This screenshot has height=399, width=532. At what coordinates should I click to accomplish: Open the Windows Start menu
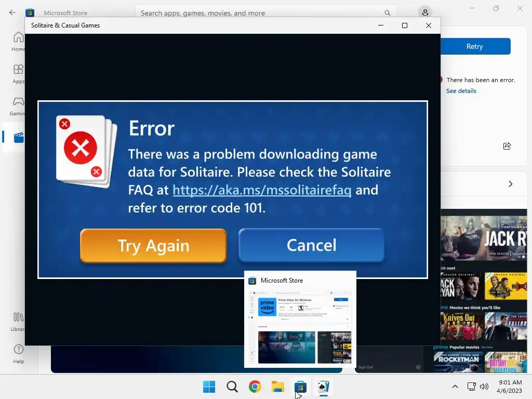209,387
